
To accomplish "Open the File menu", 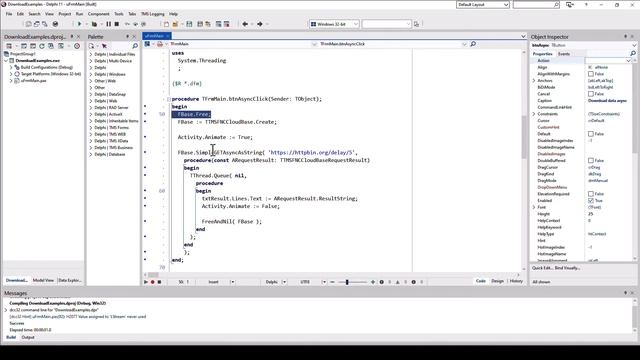I will point(9,14).
